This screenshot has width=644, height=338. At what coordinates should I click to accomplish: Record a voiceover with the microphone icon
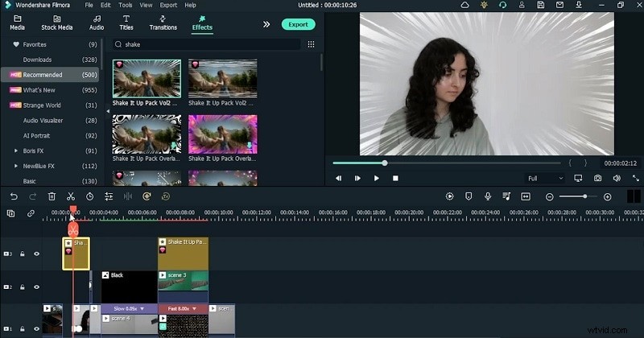click(x=488, y=196)
